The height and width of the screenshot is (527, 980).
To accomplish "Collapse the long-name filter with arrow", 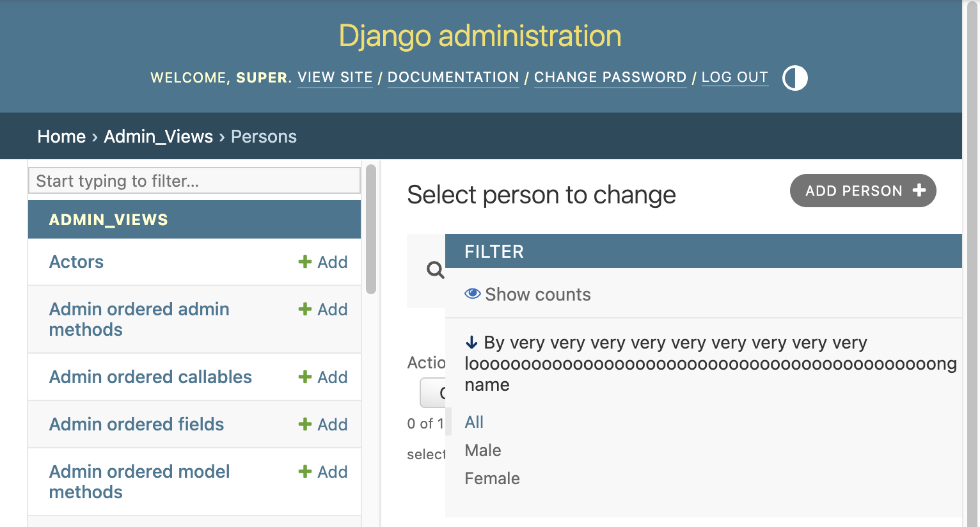I will [x=471, y=343].
